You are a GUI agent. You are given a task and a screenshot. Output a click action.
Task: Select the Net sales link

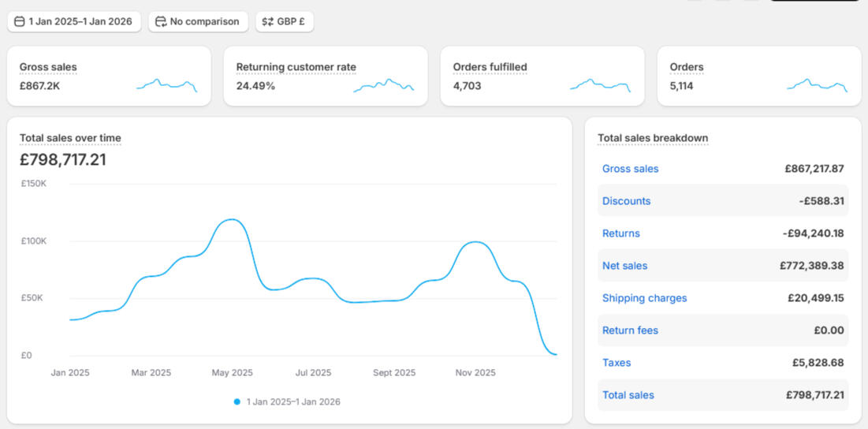click(x=624, y=266)
